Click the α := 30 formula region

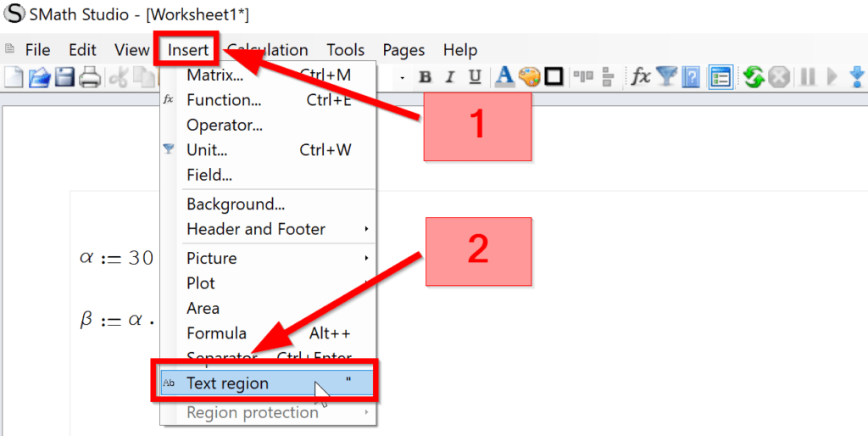click(117, 258)
